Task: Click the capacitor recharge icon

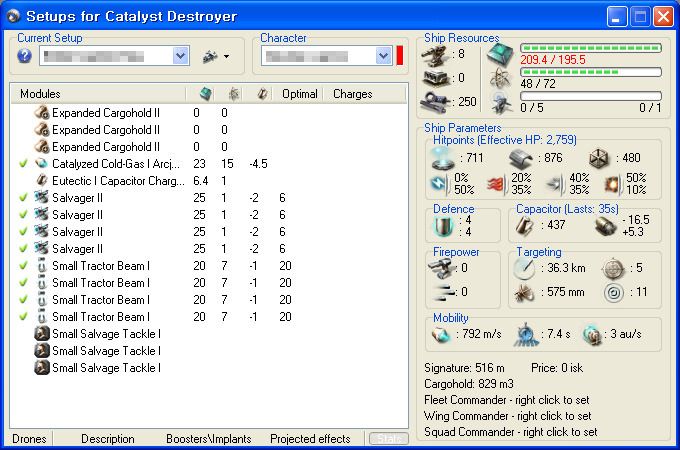Action: coord(605,226)
